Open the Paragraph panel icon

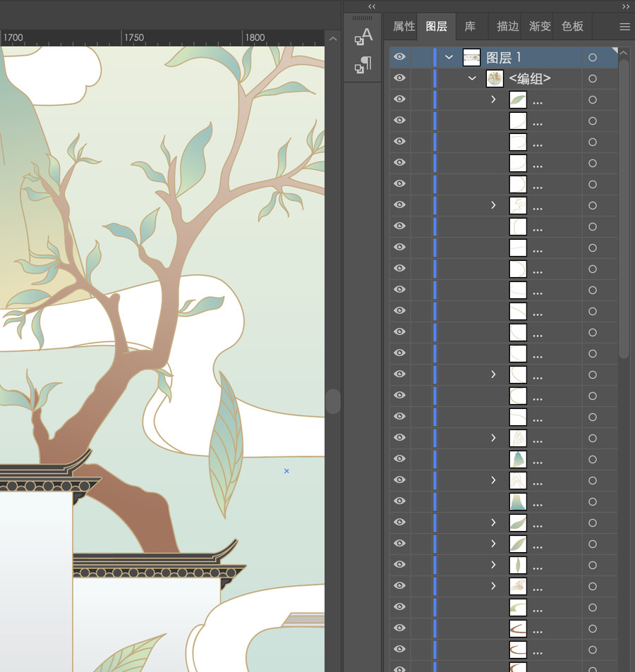coord(363,65)
